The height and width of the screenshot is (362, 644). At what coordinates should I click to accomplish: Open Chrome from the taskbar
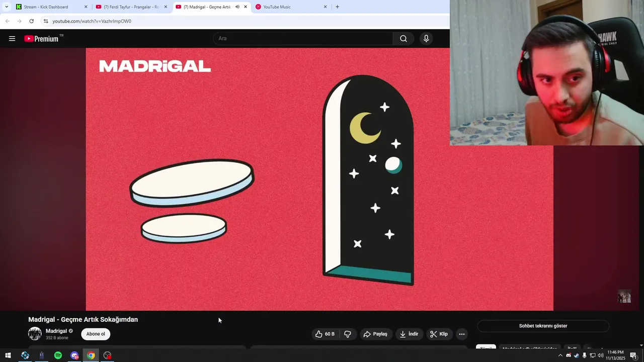91,355
